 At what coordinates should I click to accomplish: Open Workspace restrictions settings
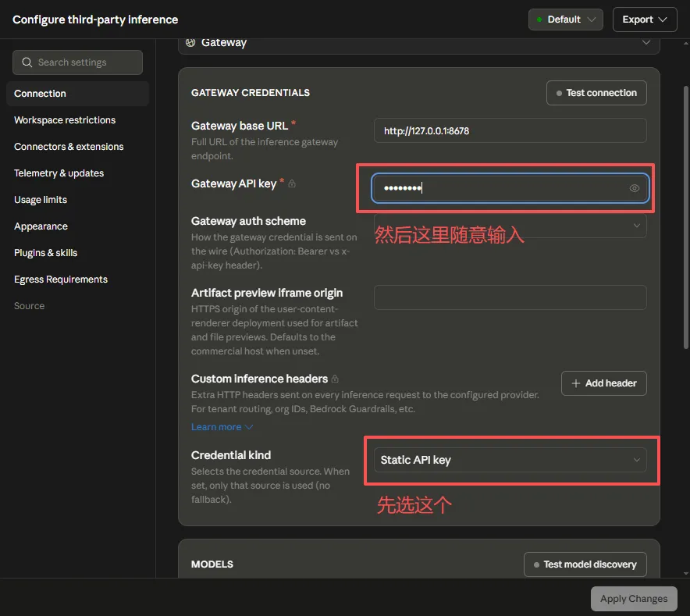click(x=65, y=120)
